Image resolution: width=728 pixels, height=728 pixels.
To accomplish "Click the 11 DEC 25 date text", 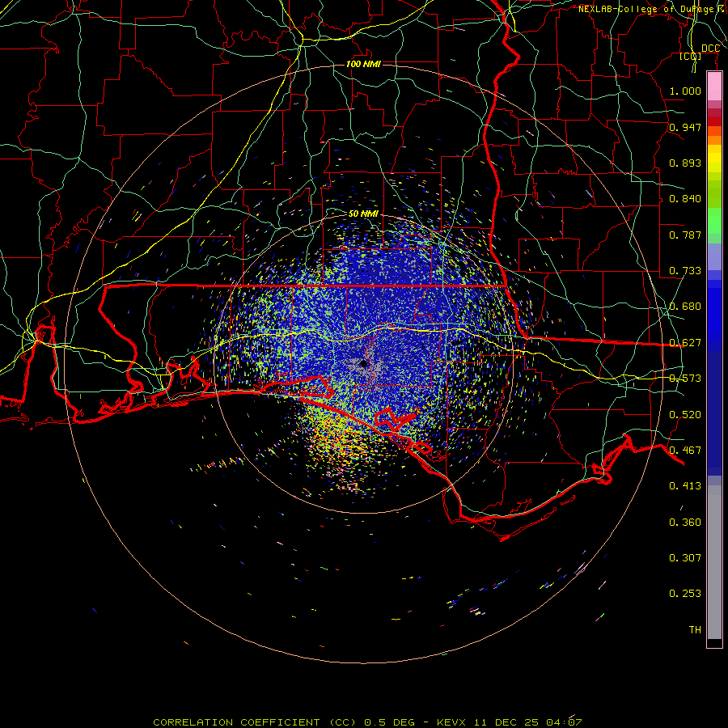I will pos(506,722).
